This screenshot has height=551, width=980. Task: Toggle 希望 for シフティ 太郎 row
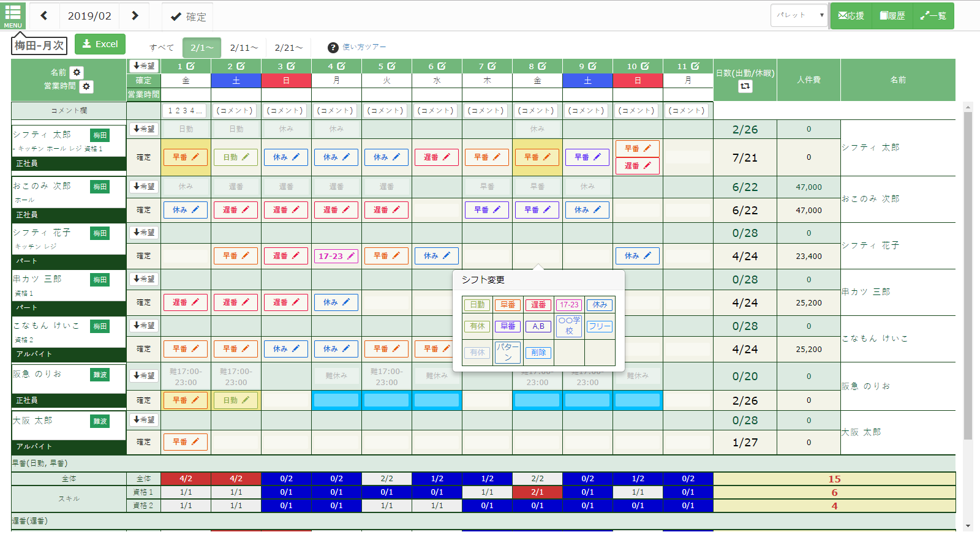click(x=143, y=129)
